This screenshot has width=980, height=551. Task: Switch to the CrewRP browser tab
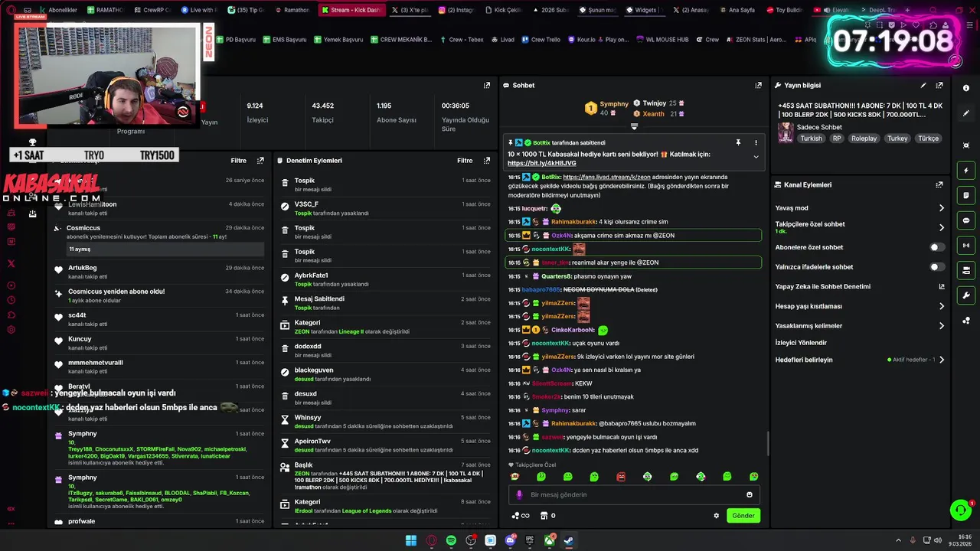tap(152, 10)
